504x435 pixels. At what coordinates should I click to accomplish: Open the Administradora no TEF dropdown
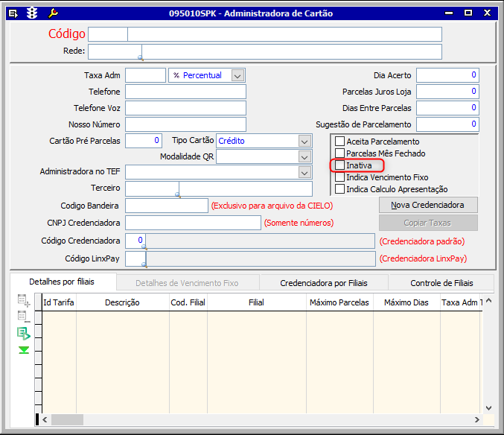304,172
